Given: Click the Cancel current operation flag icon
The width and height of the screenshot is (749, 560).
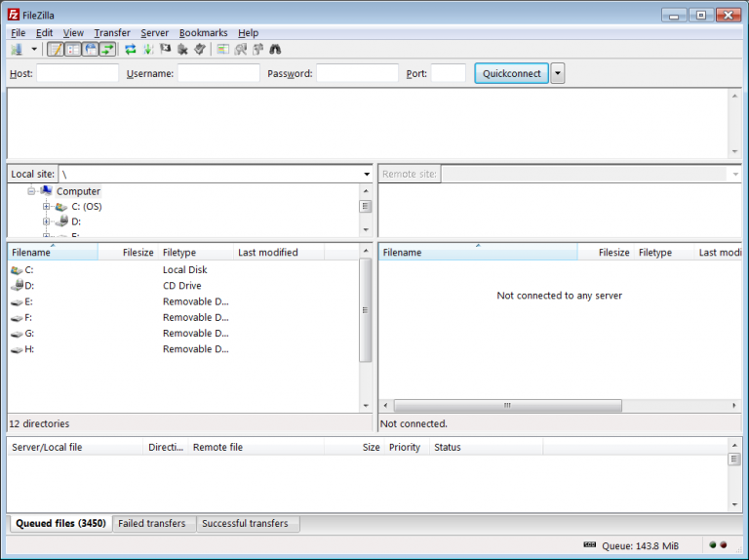Looking at the screenshot, I should pyautogui.click(x=165, y=49).
